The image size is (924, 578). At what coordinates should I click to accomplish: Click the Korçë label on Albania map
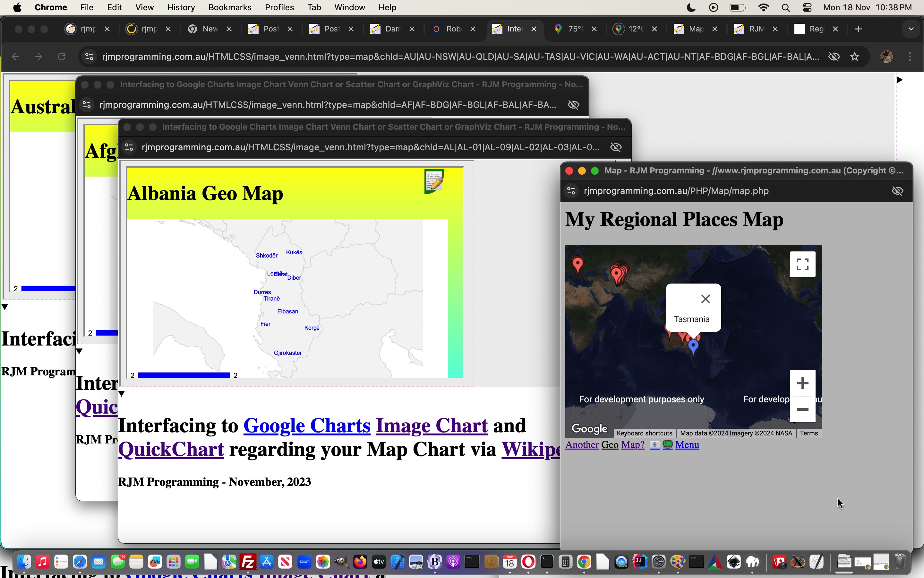click(312, 328)
